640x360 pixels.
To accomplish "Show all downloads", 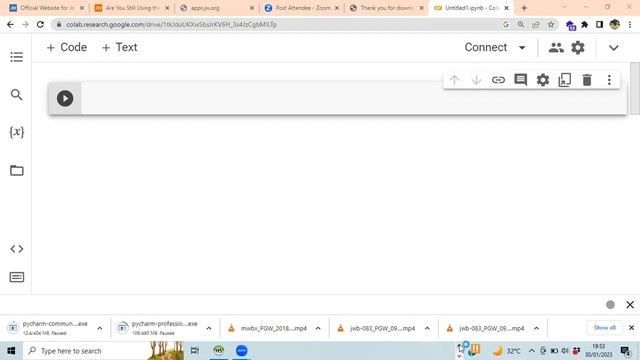I will pos(604,328).
